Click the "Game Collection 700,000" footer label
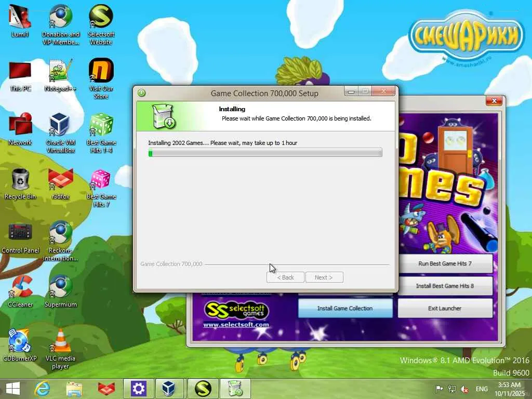 tap(171, 263)
